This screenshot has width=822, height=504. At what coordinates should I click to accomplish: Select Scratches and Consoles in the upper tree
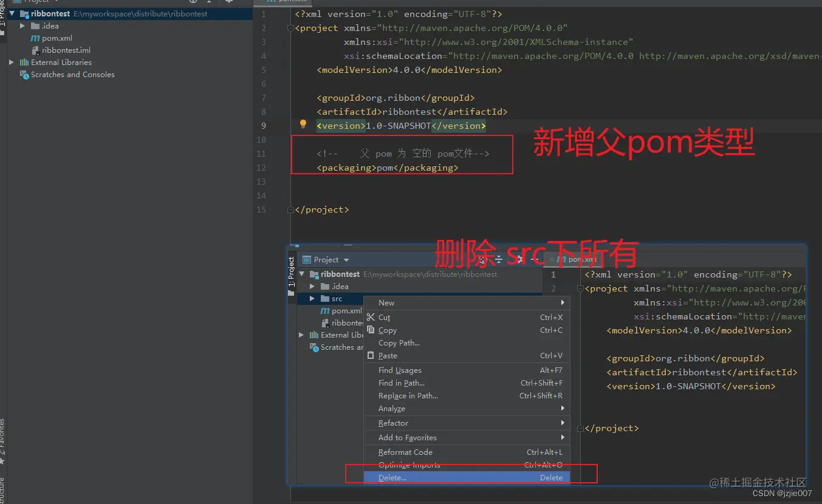click(72, 75)
